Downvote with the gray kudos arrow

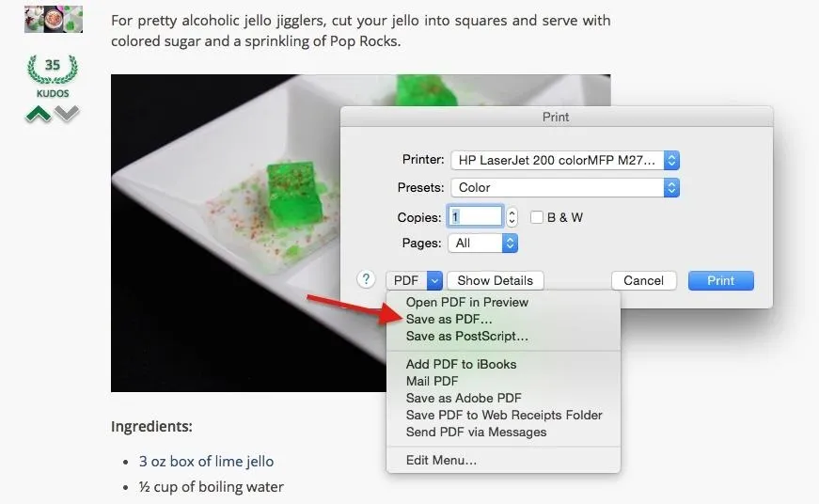(x=68, y=113)
